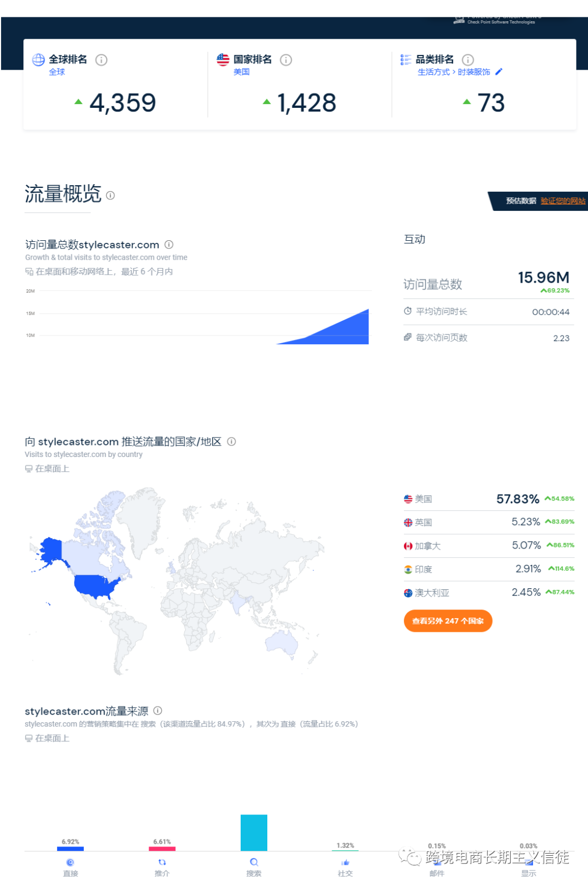Click the tall cyan 搜索 bar
Screen dimensions: 588x883
click(254, 832)
